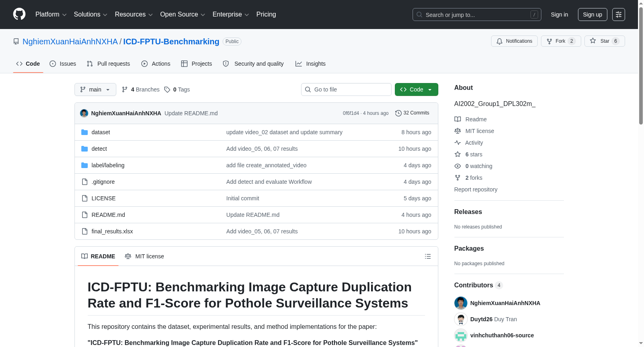Open the Pricing page
The height and width of the screenshot is (347, 644).
click(x=266, y=15)
